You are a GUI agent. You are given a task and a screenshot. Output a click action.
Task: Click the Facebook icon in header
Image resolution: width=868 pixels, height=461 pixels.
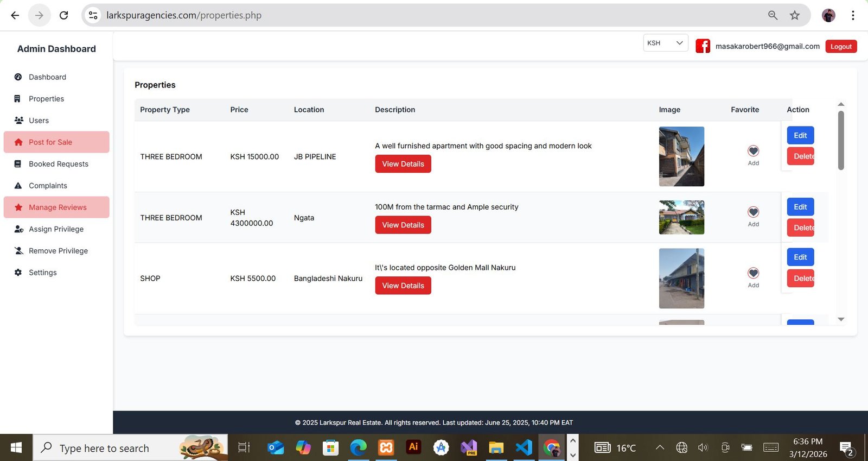(x=703, y=46)
